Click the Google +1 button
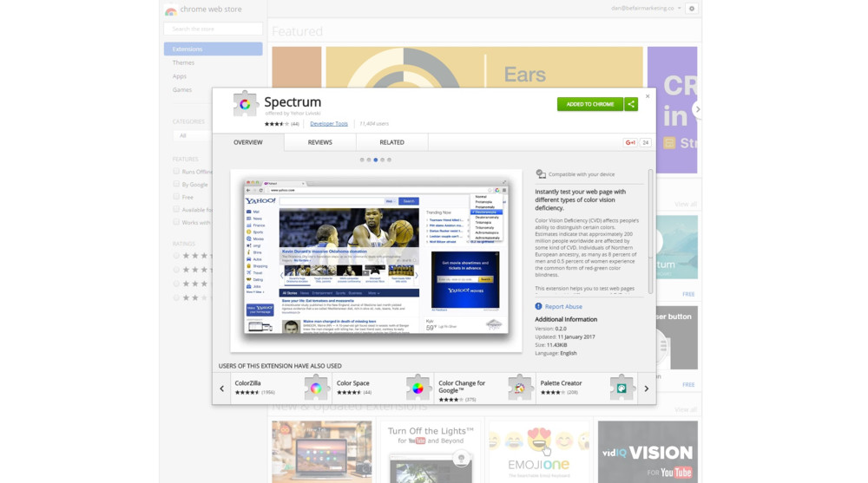This screenshot has height=483, width=868. point(630,143)
